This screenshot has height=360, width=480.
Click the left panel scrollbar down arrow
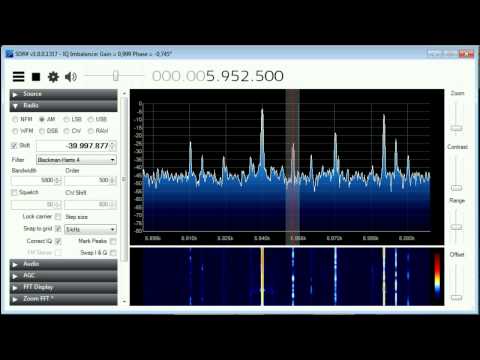(x=124, y=301)
